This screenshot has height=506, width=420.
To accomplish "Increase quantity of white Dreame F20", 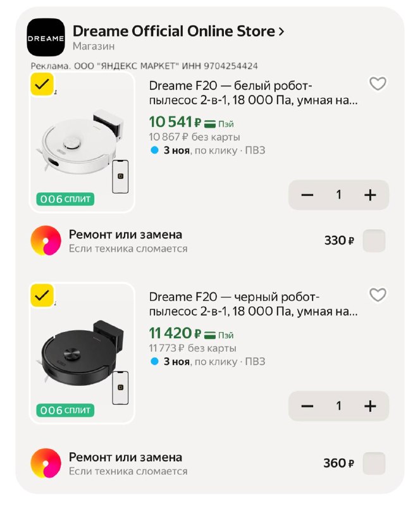I will point(370,195).
